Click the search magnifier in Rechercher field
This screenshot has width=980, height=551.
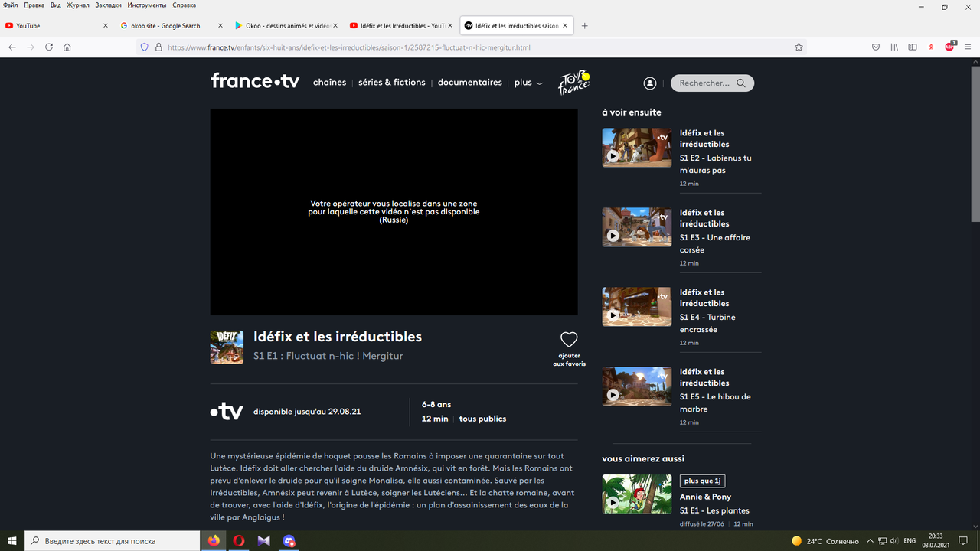point(741,83)
